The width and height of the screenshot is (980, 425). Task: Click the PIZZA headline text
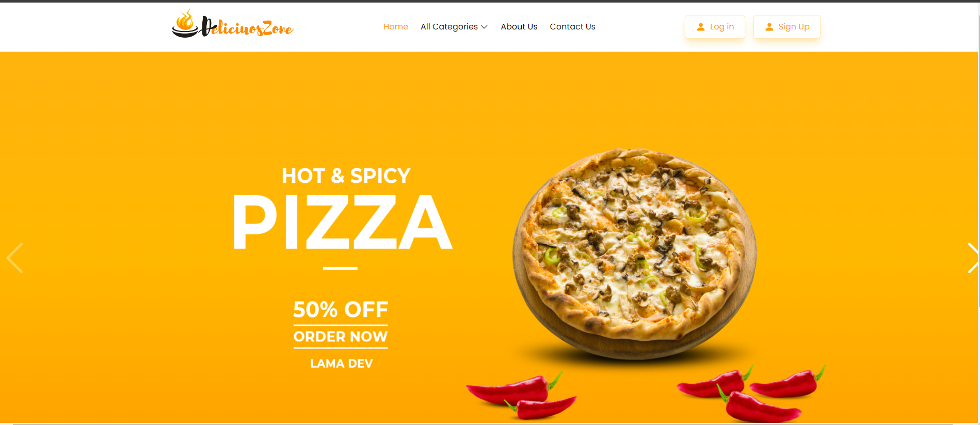pyautogui.click(x=343, y=223)
